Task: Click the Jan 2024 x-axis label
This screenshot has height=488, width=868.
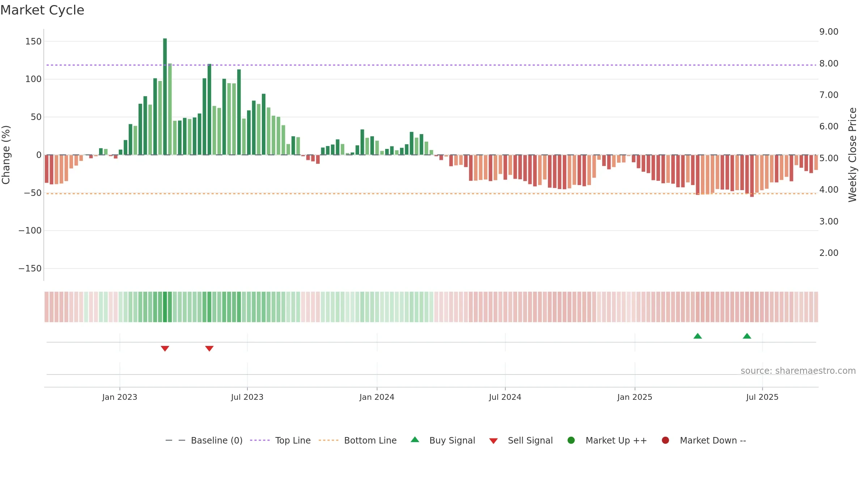Action: tap(377, 397)
